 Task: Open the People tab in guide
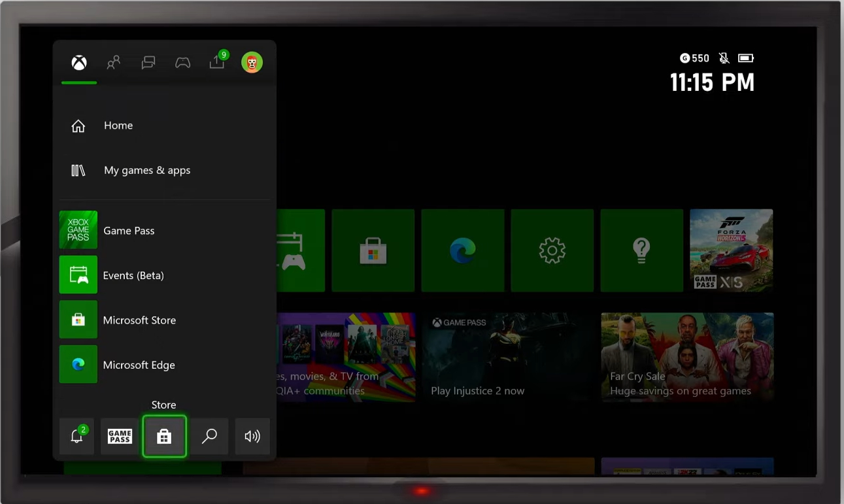pyautogui.click(x=114, y=63)
